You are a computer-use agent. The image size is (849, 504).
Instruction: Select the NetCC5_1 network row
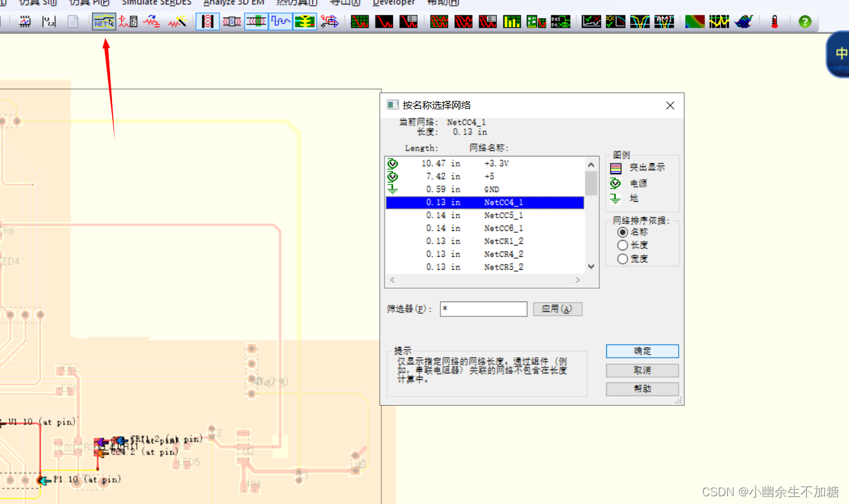tap(485, 215)
